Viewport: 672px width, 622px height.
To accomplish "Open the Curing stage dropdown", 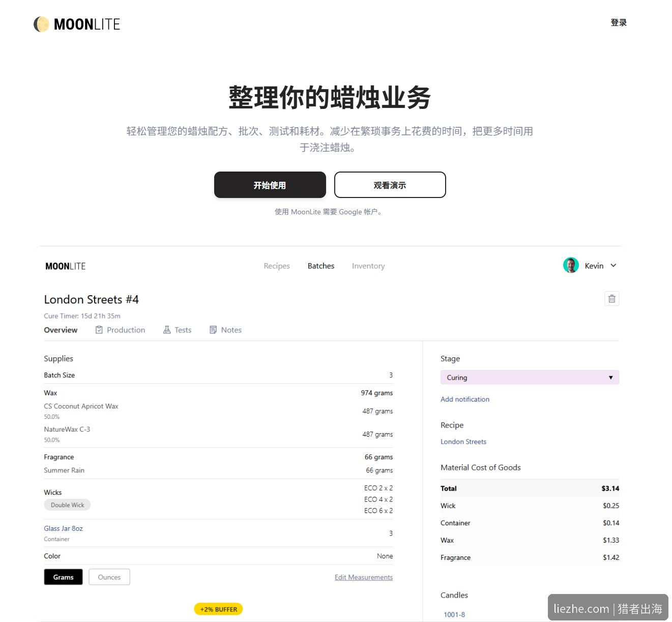I will click(x=530, y=377).
